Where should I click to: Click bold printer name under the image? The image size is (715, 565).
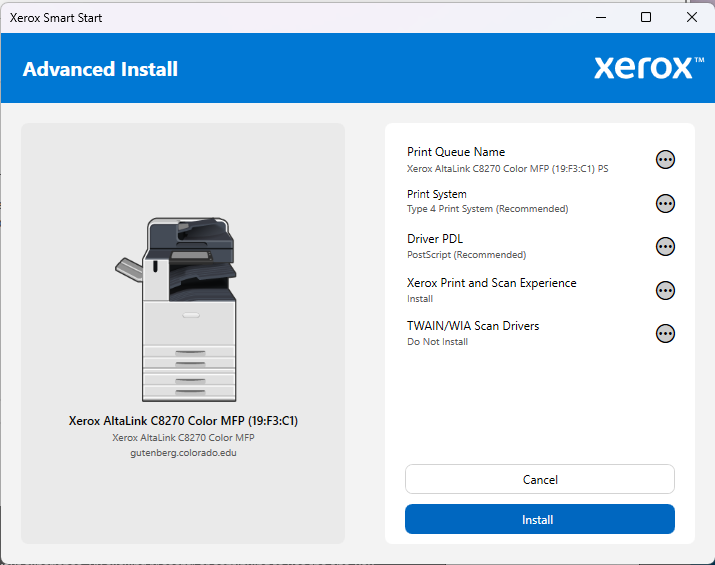click(x=183, y=421)
